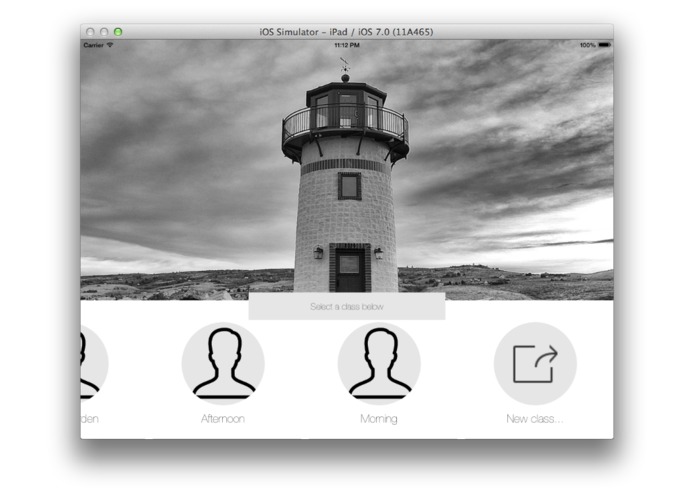695x494 pixels.
Task: Open the Afternoon class avatar icon
Action: pos(223,363)
